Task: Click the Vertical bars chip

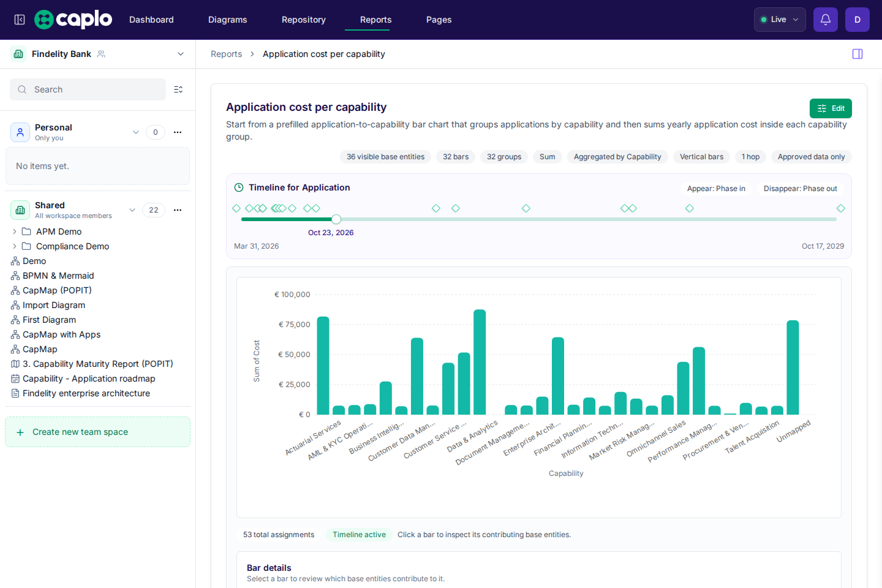Action: (x=701, y=157)
